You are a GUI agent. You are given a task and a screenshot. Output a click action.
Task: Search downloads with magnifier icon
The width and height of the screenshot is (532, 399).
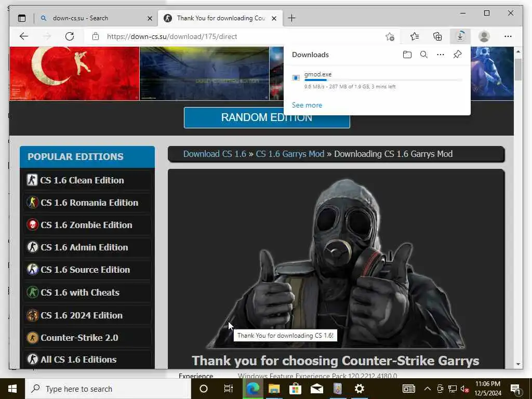[x=424, y=55]
